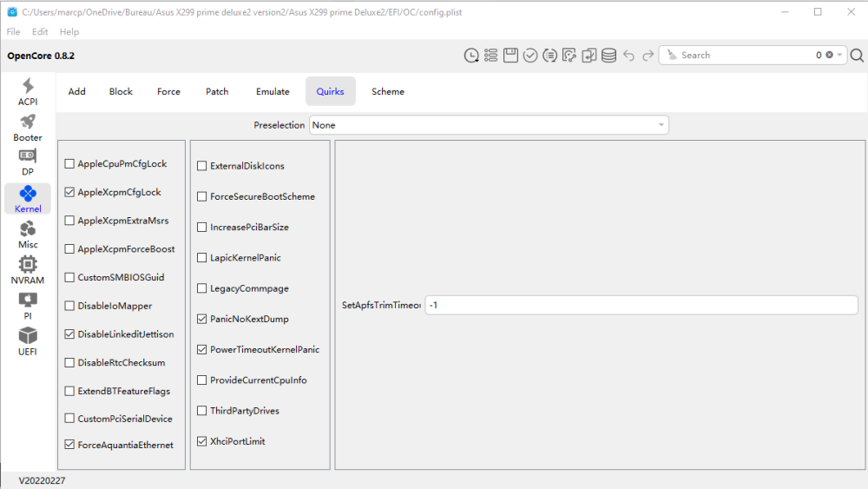This screenshot has width=868, height=489.
Task: Open the Edit menu
Action: pyautogui.click(x=40, y=31)
